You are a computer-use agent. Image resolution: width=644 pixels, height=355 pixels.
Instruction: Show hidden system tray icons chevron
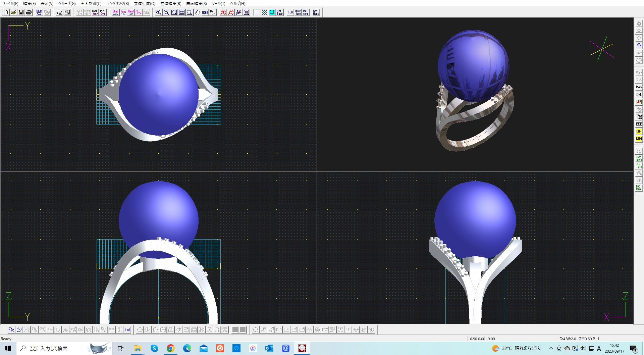(x=551, y=348)
